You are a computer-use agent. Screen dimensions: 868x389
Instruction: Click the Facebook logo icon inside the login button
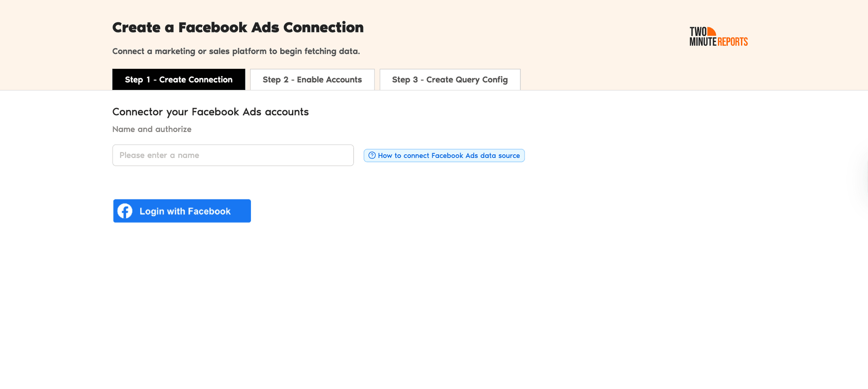125,211
